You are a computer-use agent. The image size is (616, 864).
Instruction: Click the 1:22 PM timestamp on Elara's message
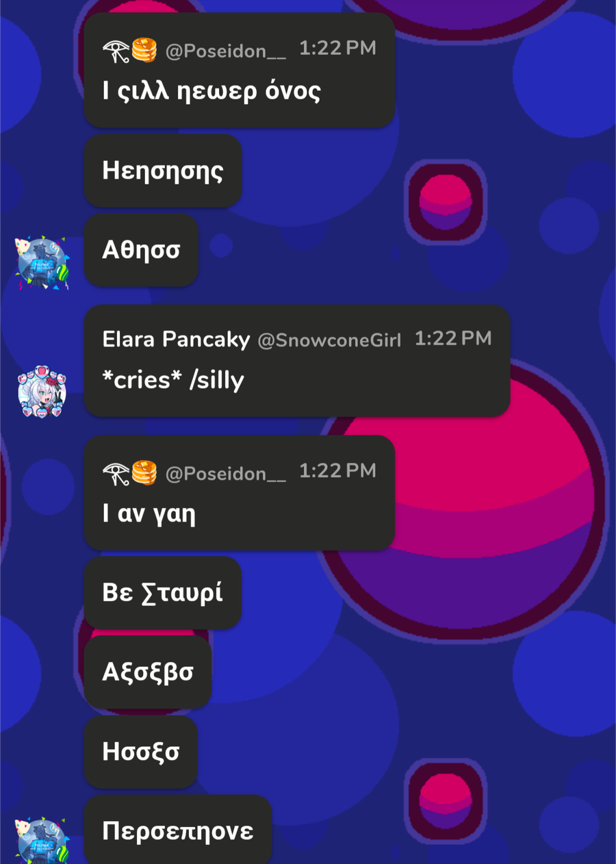pyautogui.click(x=453, y=339)
